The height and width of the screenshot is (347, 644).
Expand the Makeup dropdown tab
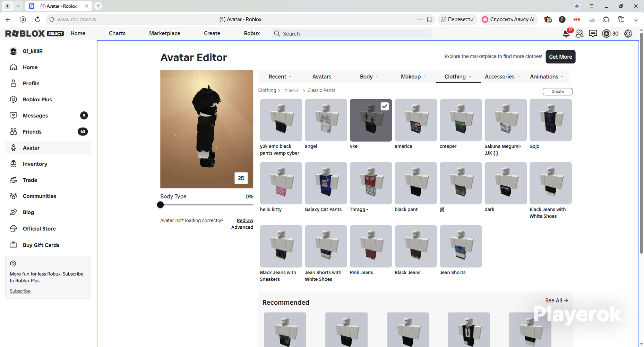pos(413,77)
